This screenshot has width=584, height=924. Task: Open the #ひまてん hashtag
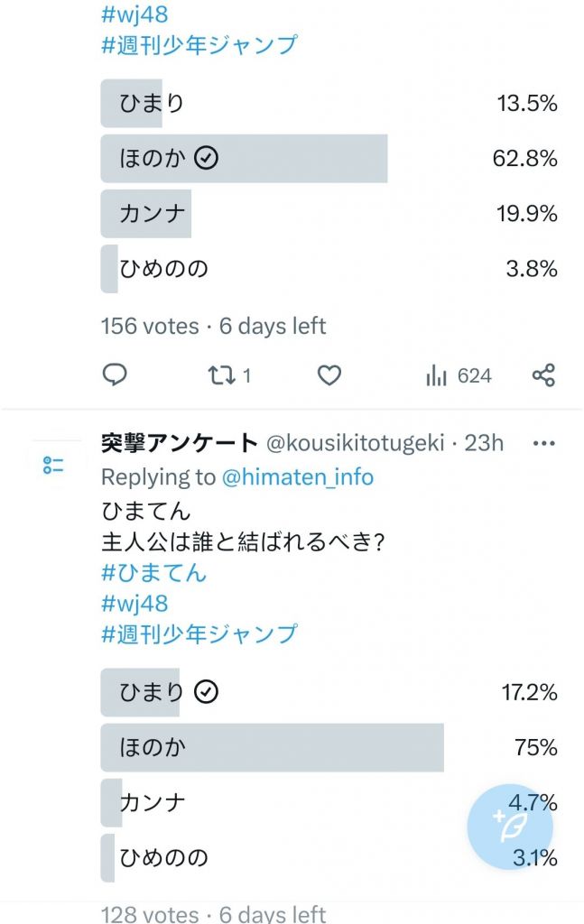153,573
